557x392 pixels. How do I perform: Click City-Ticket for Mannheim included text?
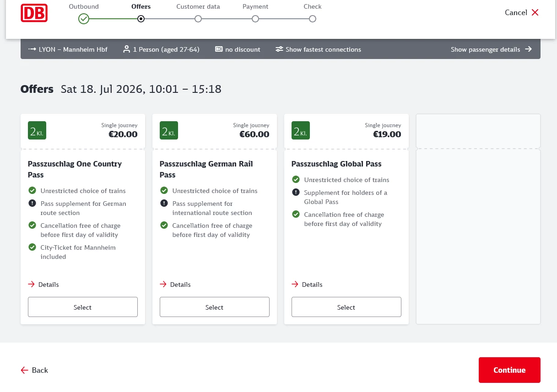[x=78, y=252]
